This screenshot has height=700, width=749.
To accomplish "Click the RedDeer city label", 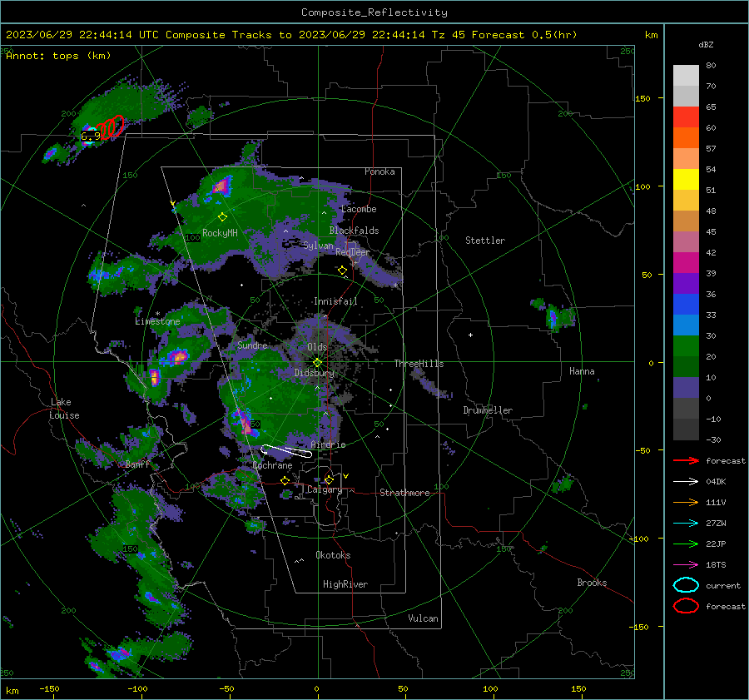I will tap(353, 252).
